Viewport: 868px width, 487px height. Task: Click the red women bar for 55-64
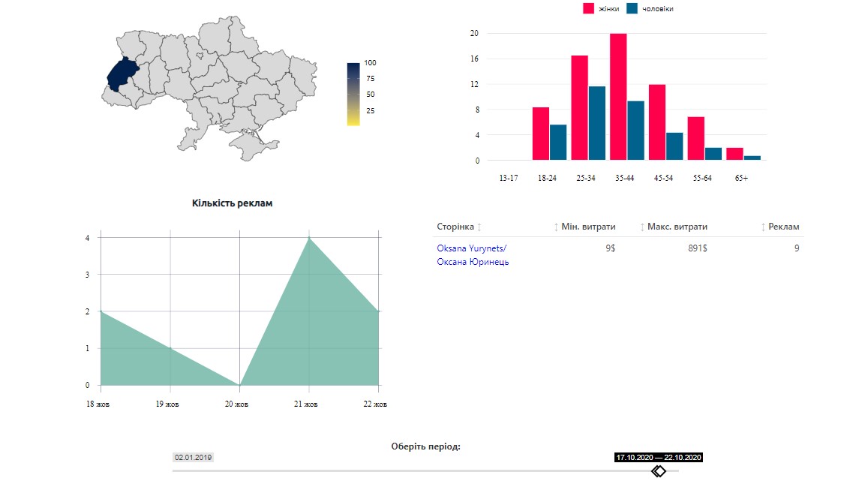pos(696,138)
